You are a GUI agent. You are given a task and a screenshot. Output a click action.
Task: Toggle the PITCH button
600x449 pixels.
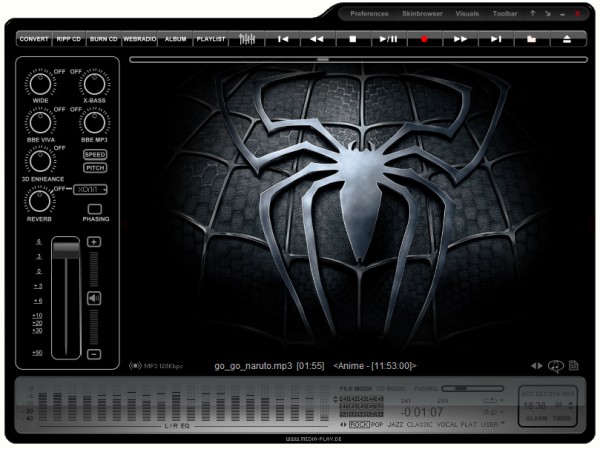pyautogui.click(x=95, y=168)
